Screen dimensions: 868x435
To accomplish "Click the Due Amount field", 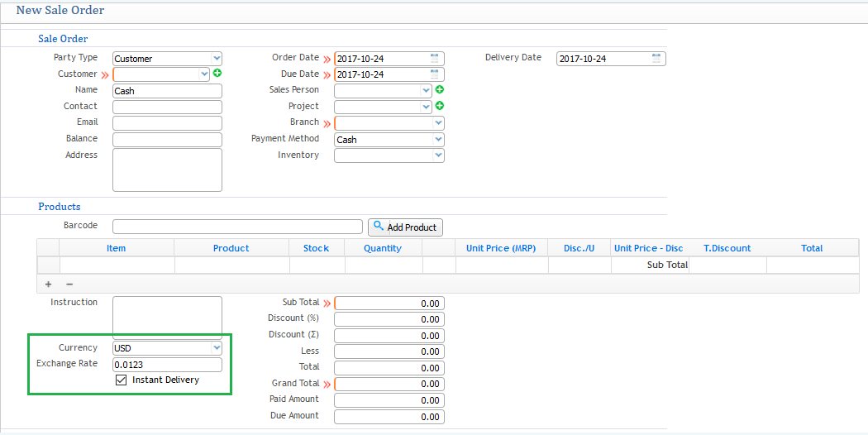I will (x=389, y=416).
